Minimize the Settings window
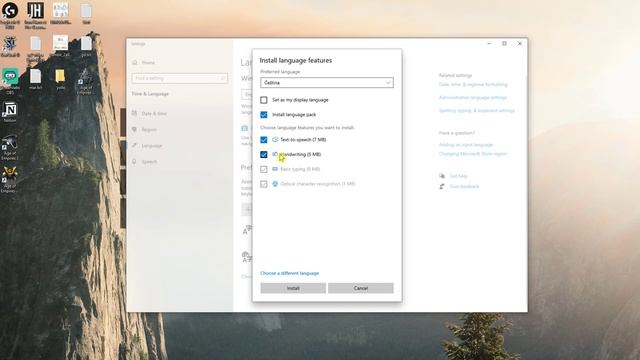Image resolution: width=640 pixels, height=360 pixels. click(489, 43)
